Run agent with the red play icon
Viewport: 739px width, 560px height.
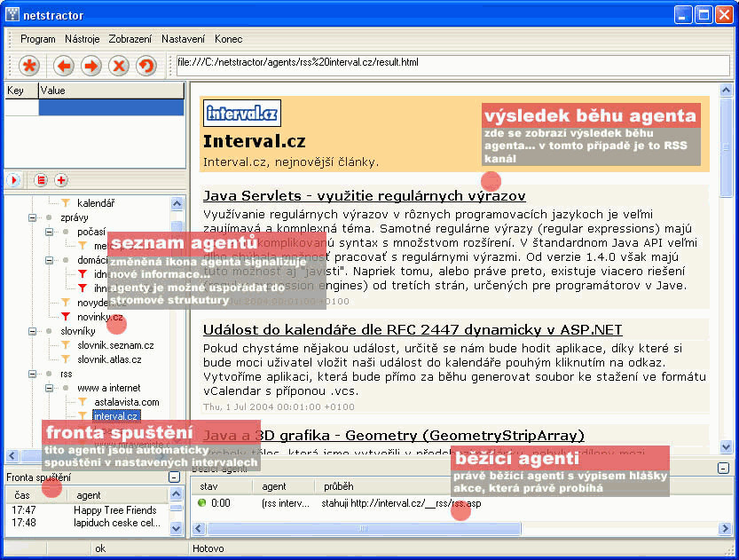(13, 179)
